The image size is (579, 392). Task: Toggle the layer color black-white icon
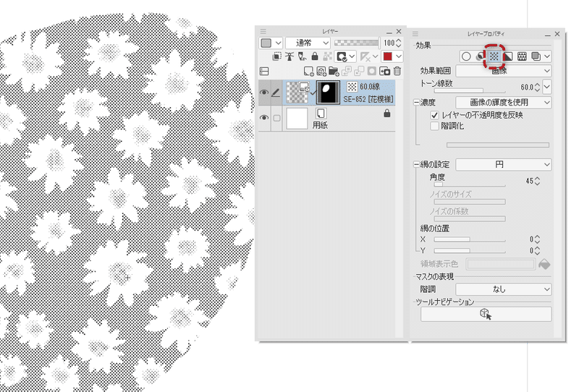click(x=508, y=56)
